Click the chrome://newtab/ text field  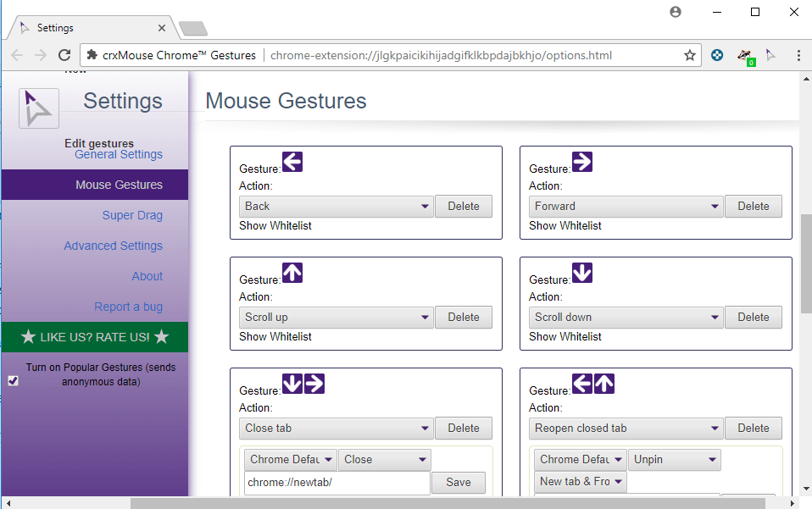coord(336,482)
